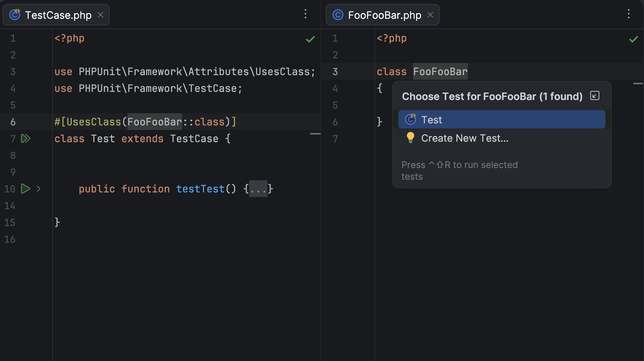Expand the chevron next to line 10 run icon
Screen dimensions: 644x361
[x=39, y=189]
